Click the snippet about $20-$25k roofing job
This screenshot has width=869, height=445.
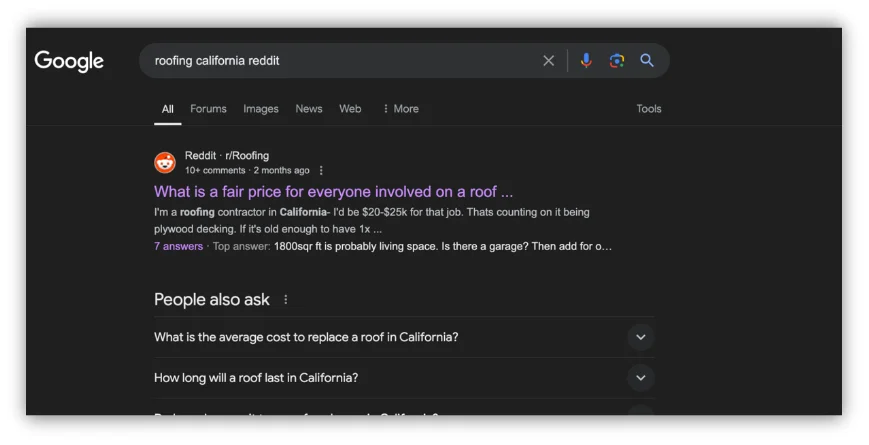pos(372,221)
